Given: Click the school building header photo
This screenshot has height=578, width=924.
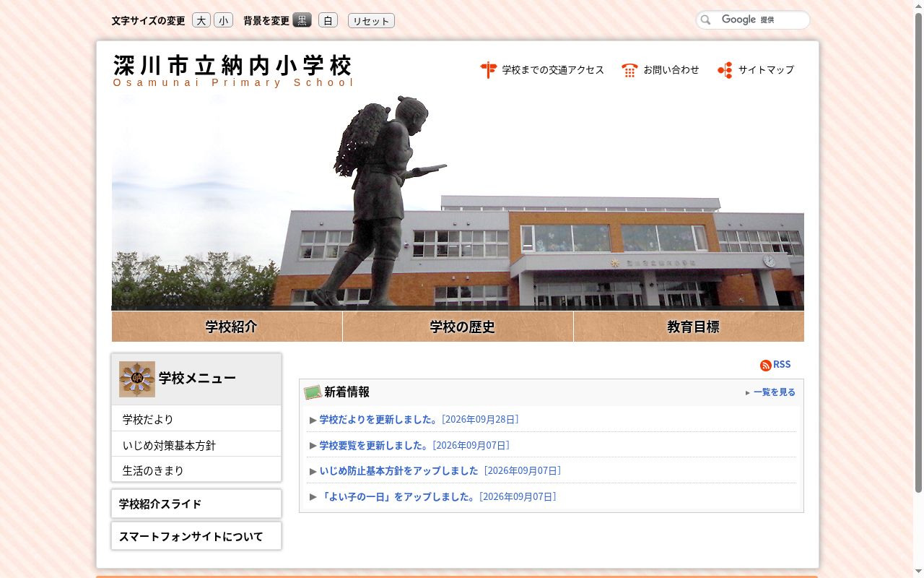Looking at the screenshot, I should click(458, 202).
